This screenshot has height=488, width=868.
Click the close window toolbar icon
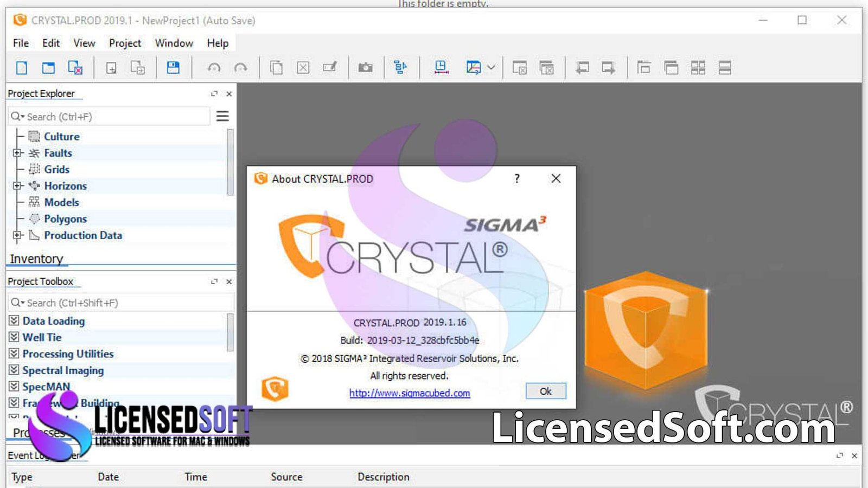pyautogui.click(x=520, y=68)
